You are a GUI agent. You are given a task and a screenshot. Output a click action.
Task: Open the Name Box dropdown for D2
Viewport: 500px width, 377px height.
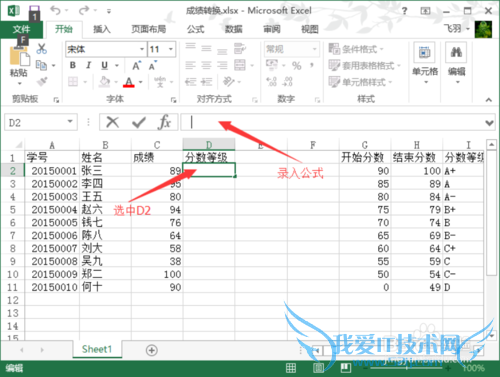pyautogui.click(x=70, y=122)
